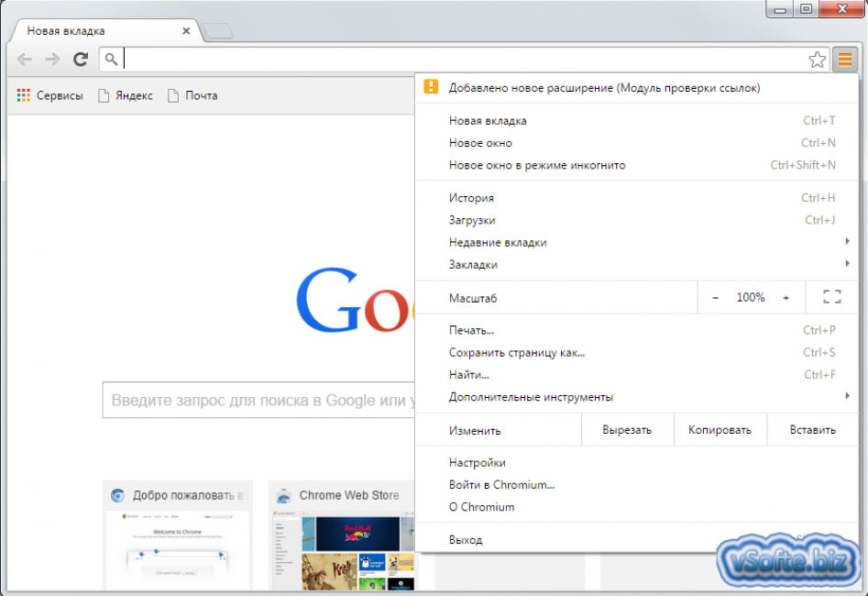This screenshot has height=596, width=868.
Task: Select Печать... menu item
Action: pos(637,330)
